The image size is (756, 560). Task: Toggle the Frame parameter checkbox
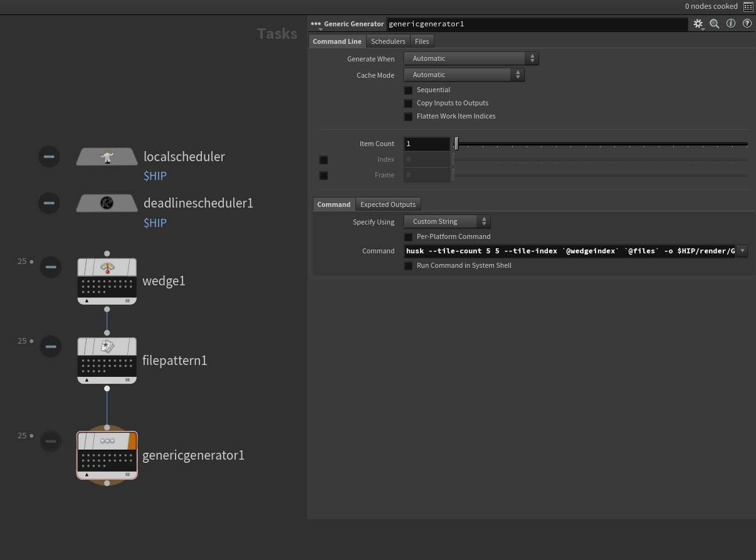pos(323,176)
